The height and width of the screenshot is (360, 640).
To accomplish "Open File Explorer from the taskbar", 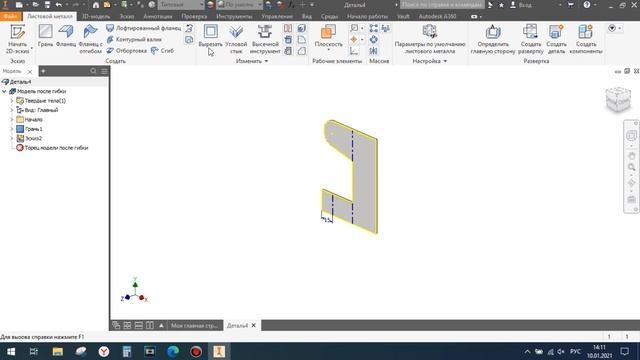I will [x=58, y=351].
